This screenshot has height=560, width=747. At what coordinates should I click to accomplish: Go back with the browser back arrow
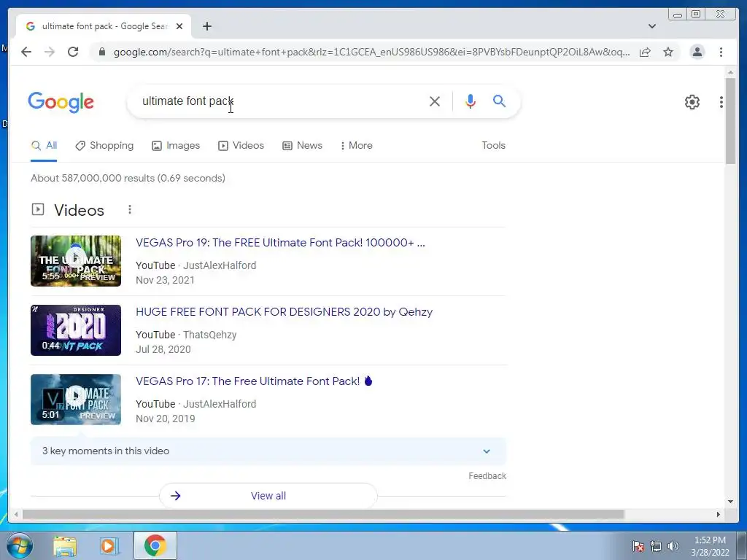click(x=26, y=52)
